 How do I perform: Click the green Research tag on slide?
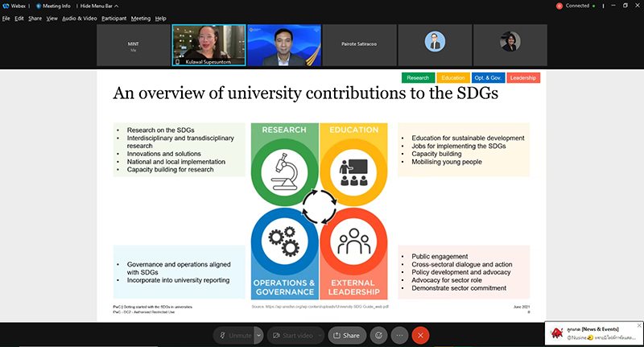pyautogui.click(x=418, y=78)
